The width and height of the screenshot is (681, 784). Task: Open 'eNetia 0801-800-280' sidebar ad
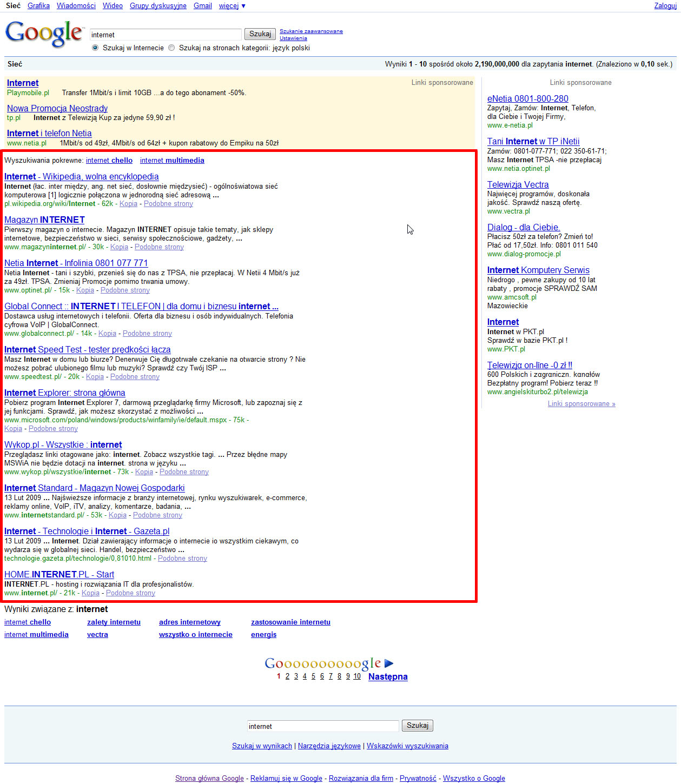point(528,98)
